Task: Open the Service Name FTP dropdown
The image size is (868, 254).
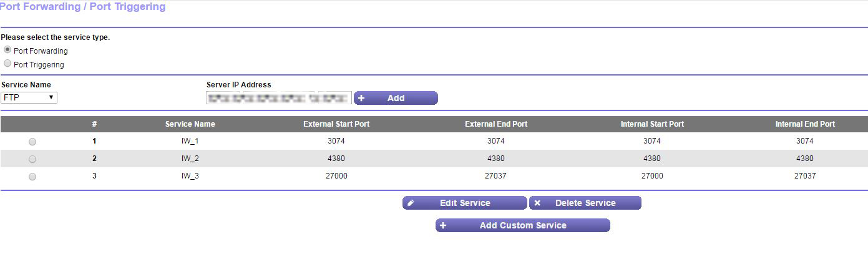Action: (x=29, y=98)
